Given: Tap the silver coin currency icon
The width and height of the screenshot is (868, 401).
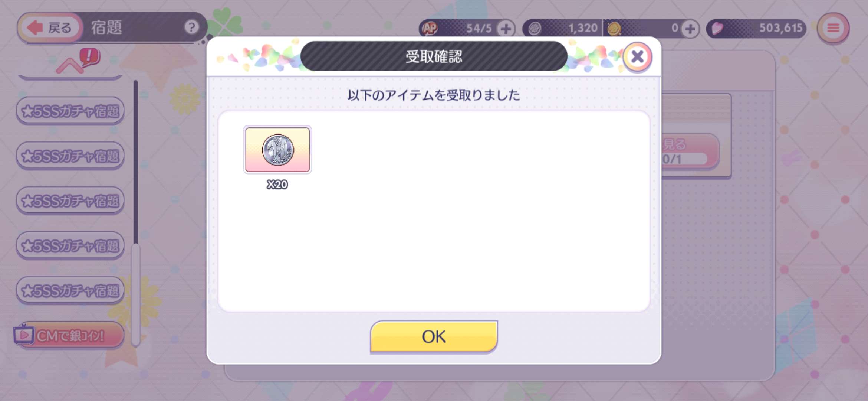Looking at the screenshot, I should tap(535, 29).
